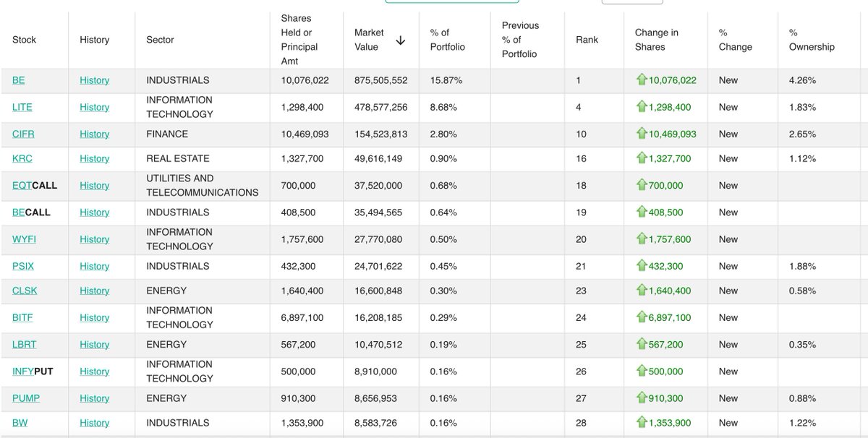View History for INFY PUT

(x=95, y=371)
